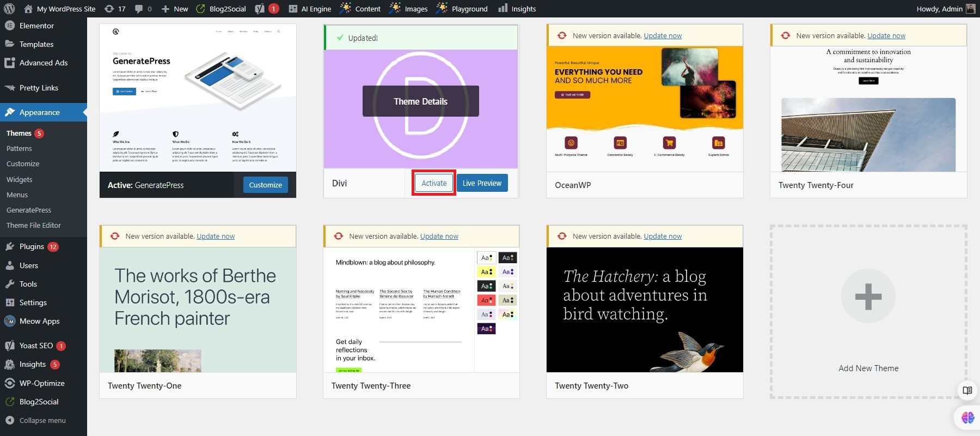Open My WordPress Site home link
This screenshot has height=436, width=980.
coord(60,9)
